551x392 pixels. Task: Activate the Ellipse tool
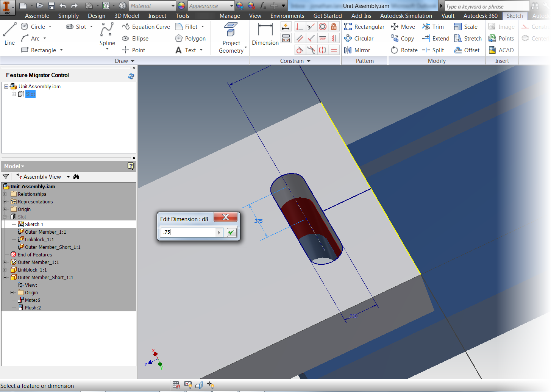tap(135, 38)
